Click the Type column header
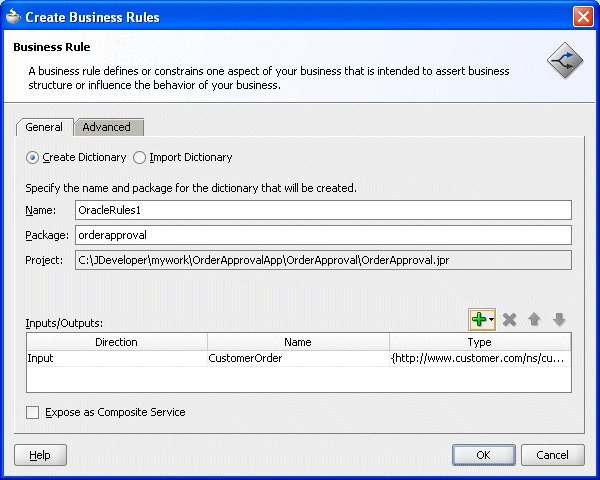 (x=480, y=342)
